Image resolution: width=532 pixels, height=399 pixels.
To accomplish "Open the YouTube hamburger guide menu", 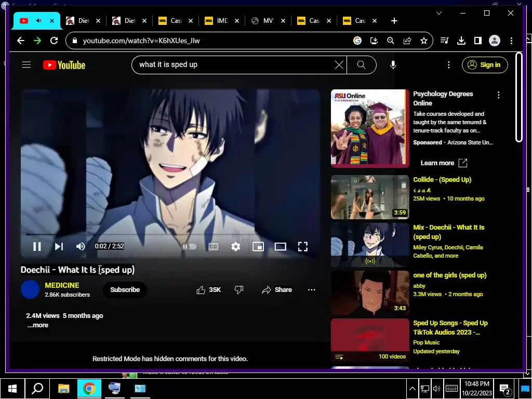I will click(x=26, y=64).
